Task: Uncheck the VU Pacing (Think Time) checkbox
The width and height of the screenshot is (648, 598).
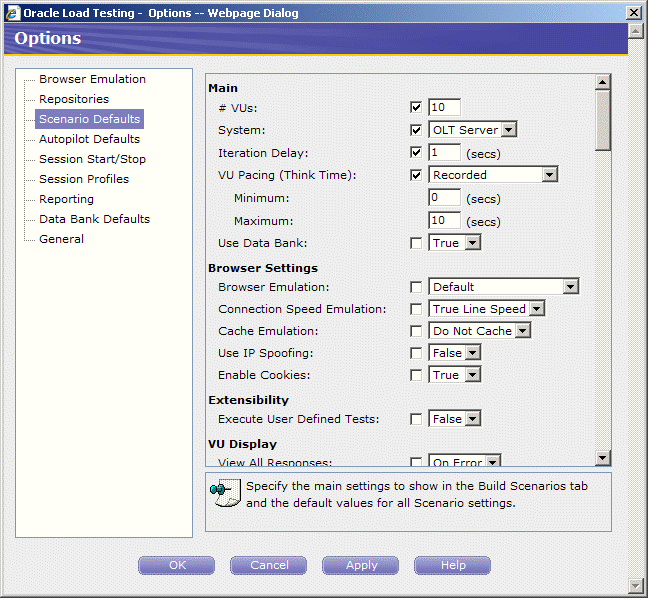Action: coord(416,175)
